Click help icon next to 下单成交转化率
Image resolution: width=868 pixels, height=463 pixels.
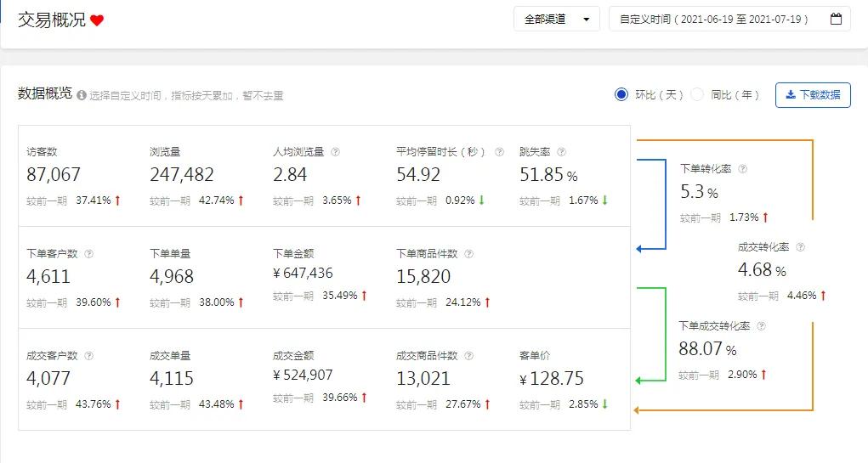(761, 326)
